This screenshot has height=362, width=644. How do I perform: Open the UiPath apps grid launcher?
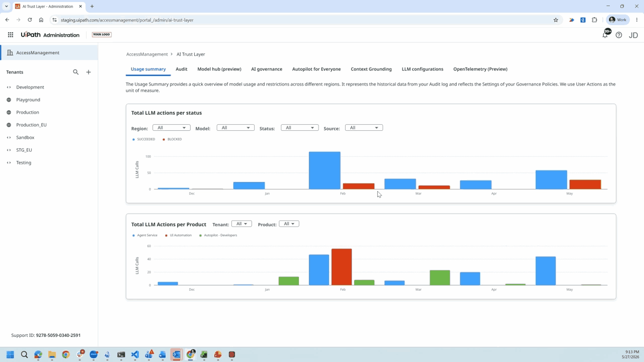pos(10,35)
